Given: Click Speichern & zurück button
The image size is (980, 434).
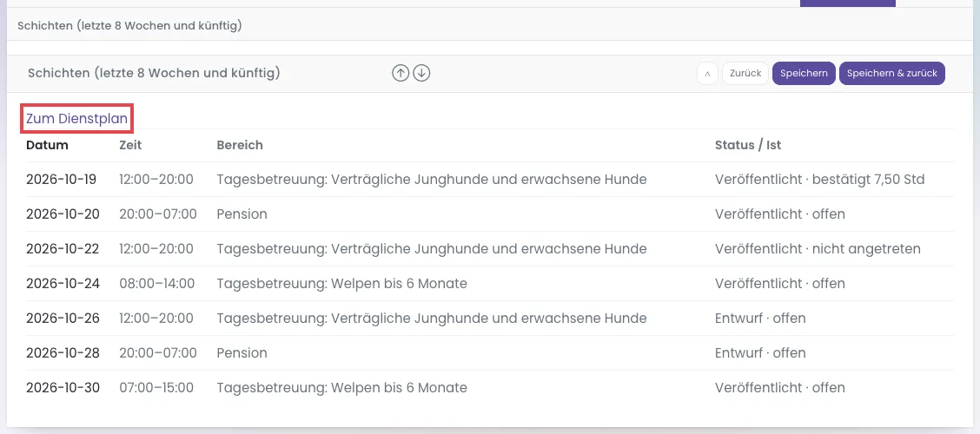Looking at the screenshot, I should click(x=892, y=73).
